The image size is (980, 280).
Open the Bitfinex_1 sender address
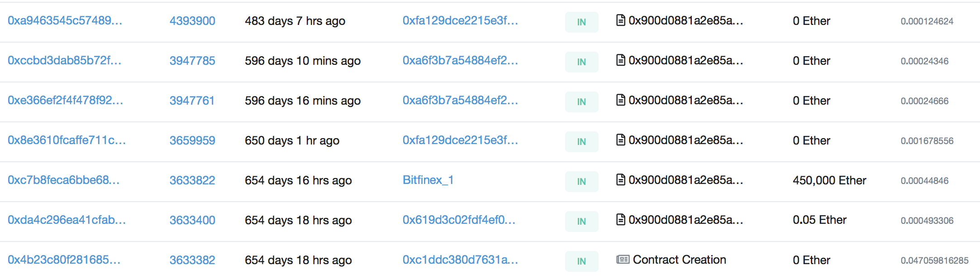coord(428,180)
